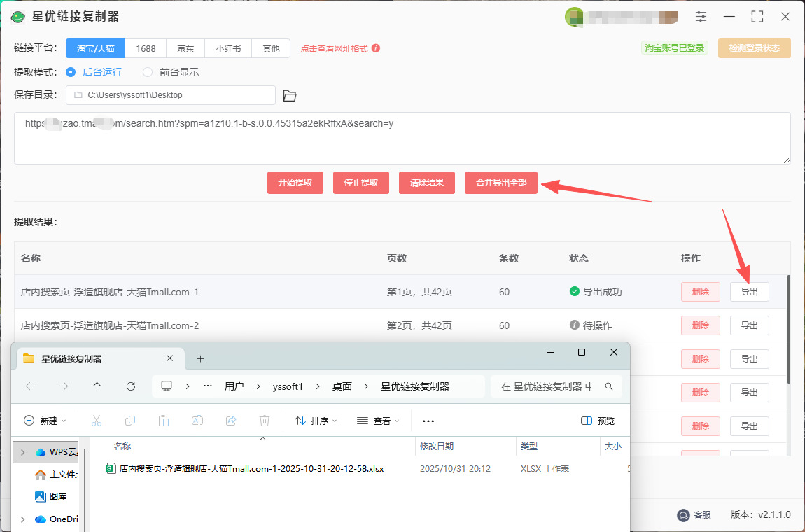Click the red info icon next to URL format link
Viewport: 805px width, 532px height.
point(376,48)
